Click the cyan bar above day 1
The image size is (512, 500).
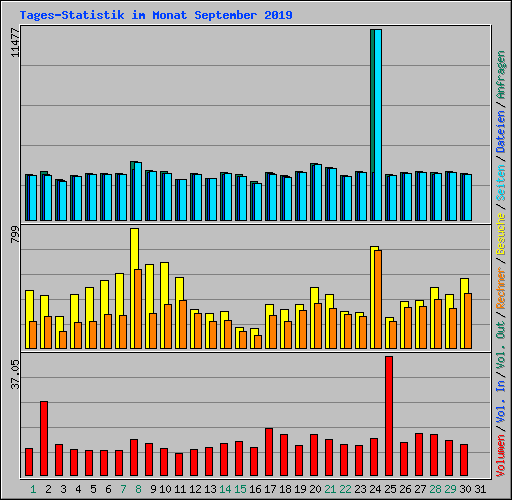pyautogui.click(x=33, y=198)
